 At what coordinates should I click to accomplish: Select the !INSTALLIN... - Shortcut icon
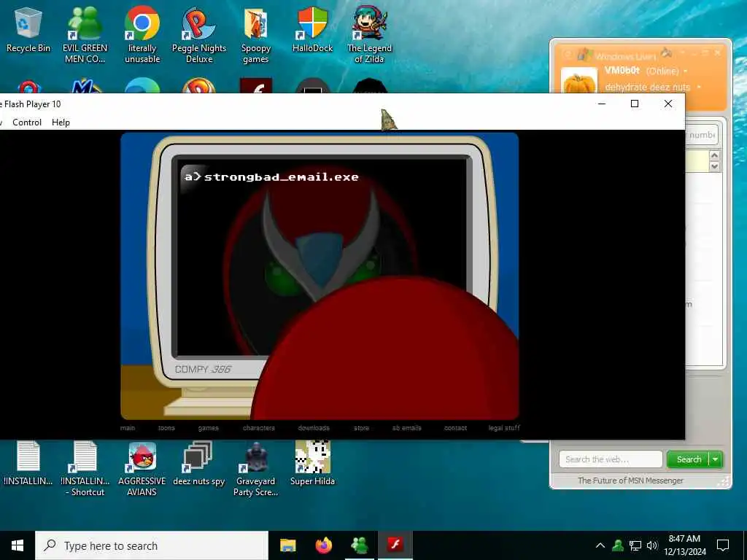coord(85,469)
